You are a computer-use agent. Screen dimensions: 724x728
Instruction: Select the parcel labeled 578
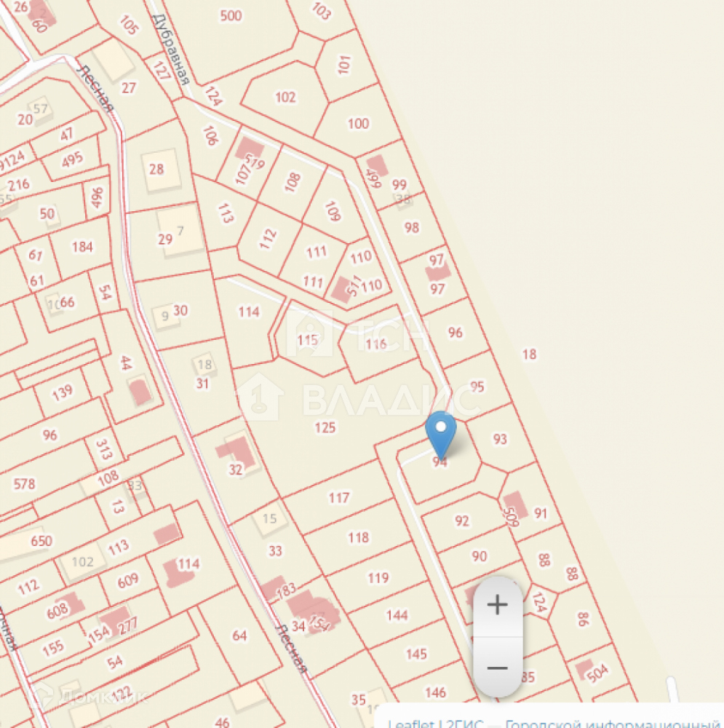pos(24,484)
